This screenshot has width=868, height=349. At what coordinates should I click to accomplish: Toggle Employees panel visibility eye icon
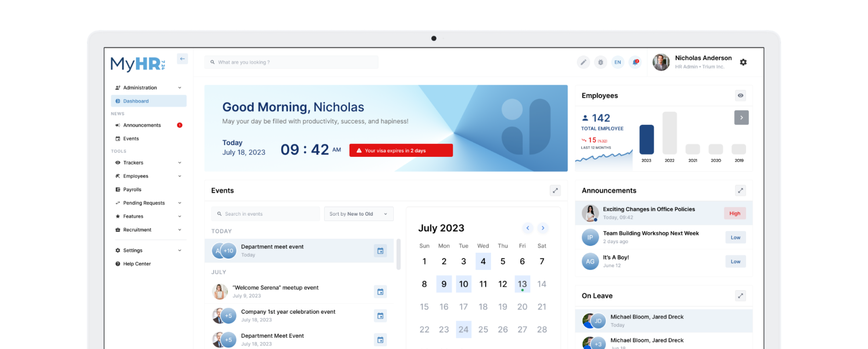740,96
